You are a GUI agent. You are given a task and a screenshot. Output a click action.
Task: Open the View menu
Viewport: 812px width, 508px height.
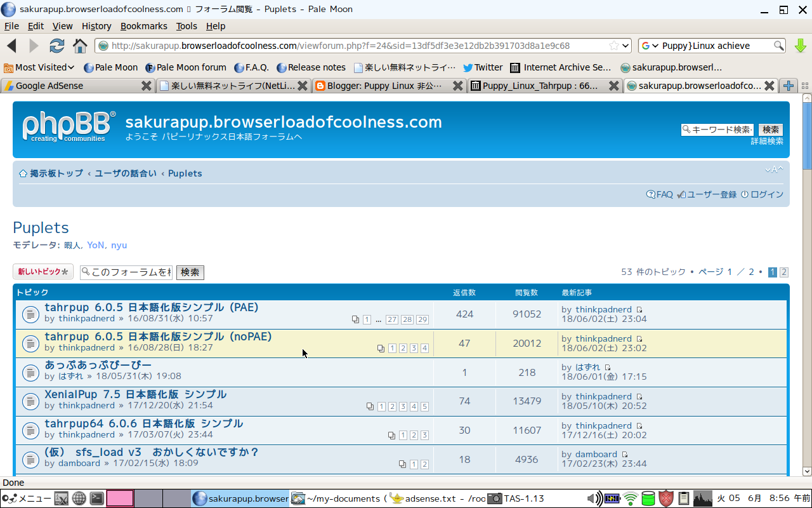tap(62, 26)
